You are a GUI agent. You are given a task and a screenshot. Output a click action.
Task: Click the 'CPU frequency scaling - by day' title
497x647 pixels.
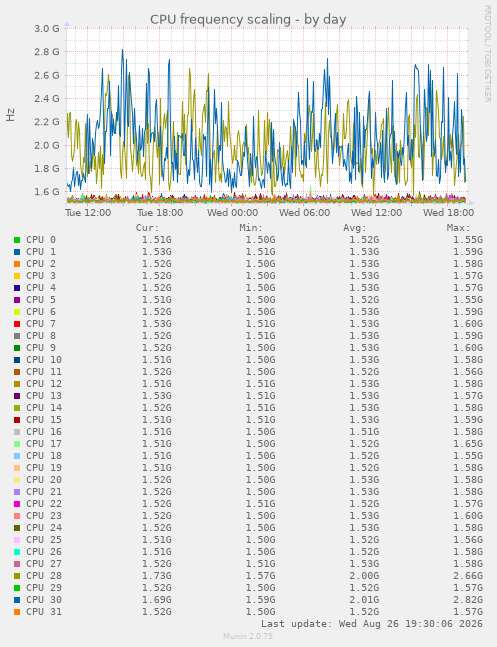tap(248, 19)
